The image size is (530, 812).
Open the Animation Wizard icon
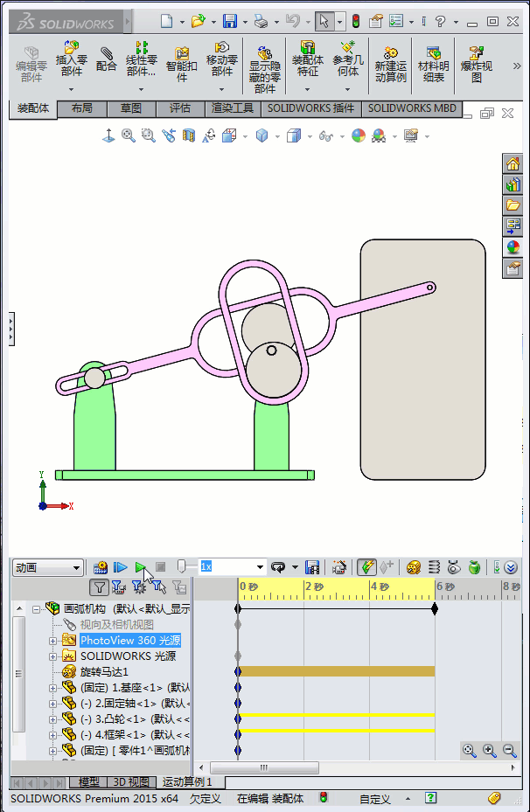(339, 567)
